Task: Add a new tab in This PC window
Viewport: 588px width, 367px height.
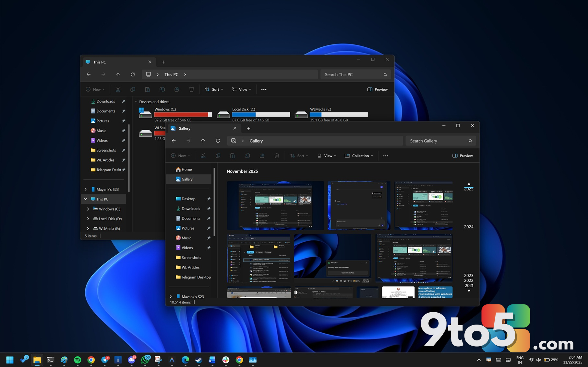Action: [x=163, y=62]
